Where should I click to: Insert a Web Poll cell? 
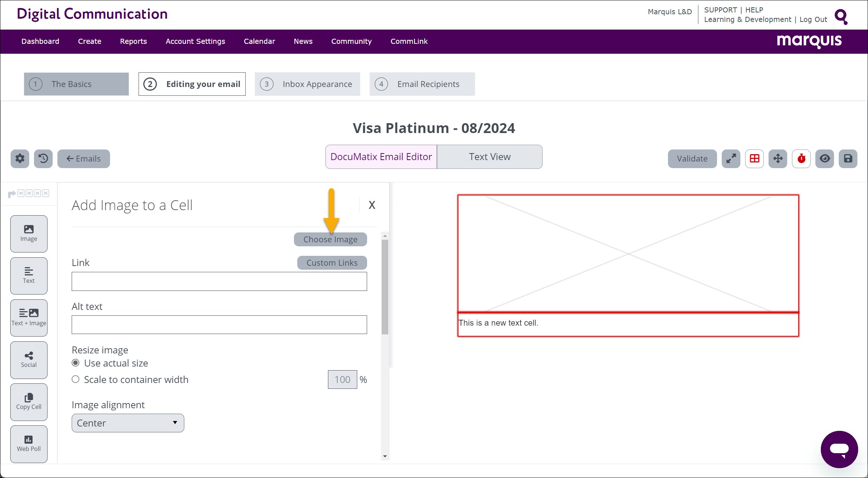(x=29, y=444)
